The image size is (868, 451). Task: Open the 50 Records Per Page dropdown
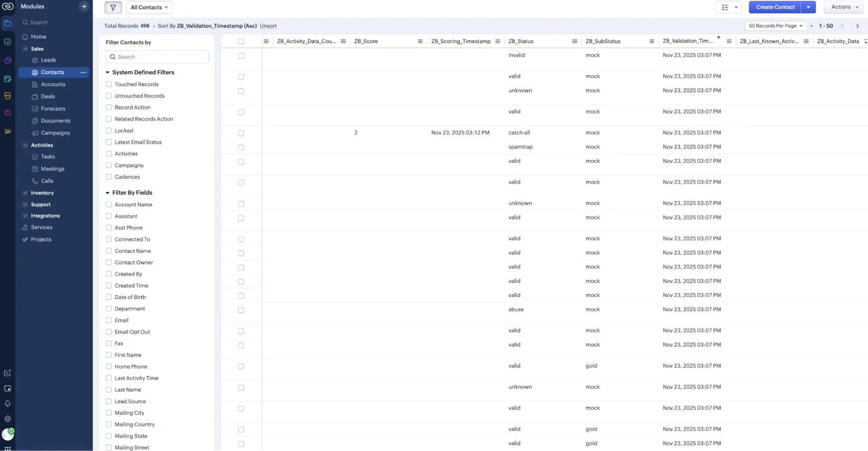tap(775, 26)
